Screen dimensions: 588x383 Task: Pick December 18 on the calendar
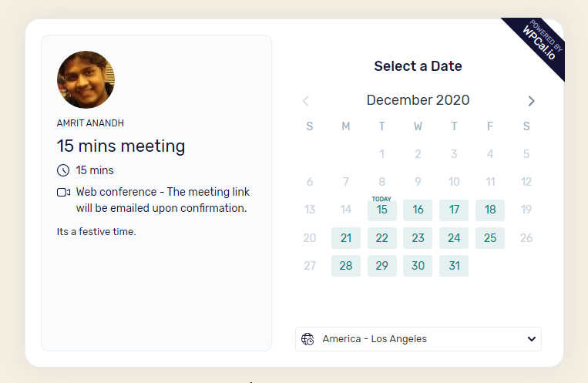coord(490,210)
